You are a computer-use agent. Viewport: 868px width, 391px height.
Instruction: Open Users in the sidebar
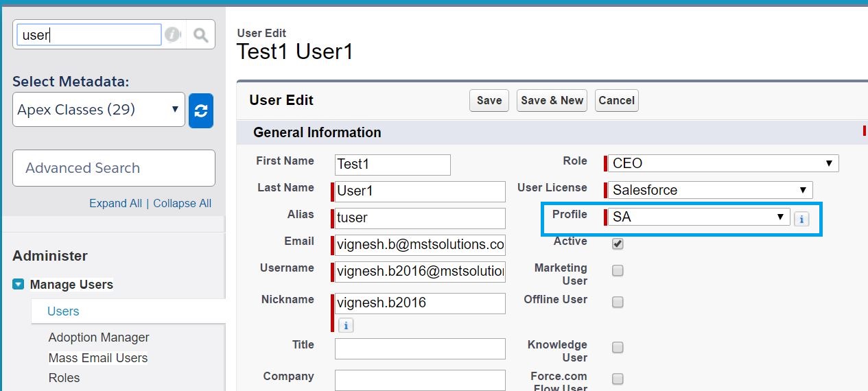[63, 311]
